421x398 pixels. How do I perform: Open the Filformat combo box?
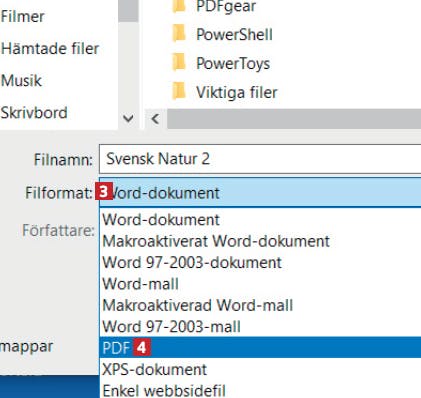pyautogui.click(x=260, y=193)
